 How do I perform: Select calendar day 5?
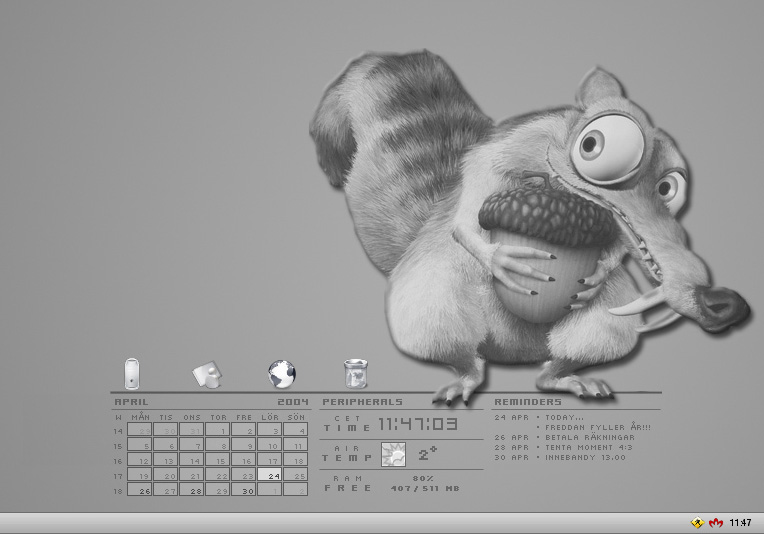coord(140,444)
